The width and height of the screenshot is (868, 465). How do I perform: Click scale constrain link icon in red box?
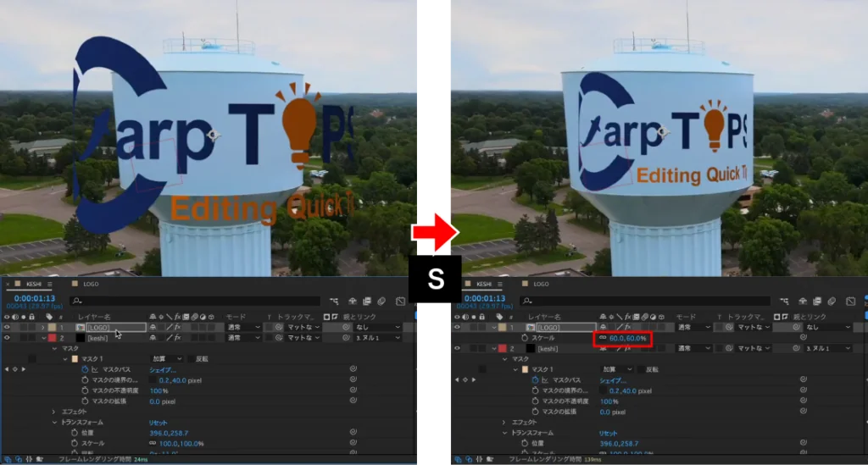click(603, 338)
